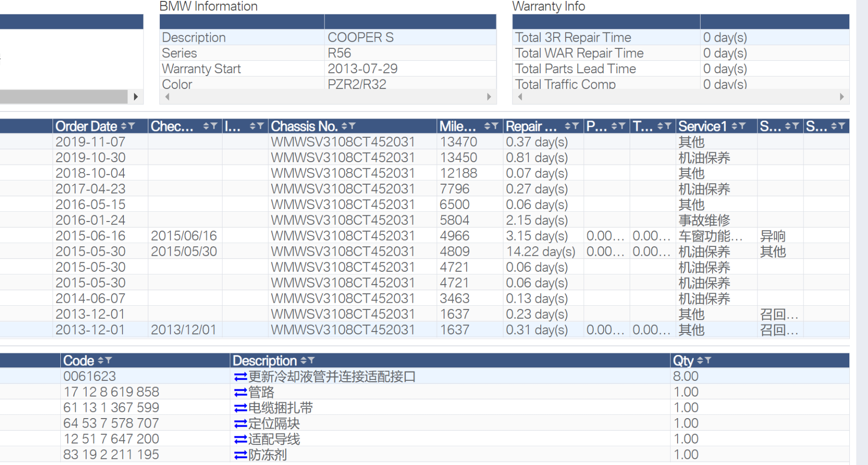Image resolution: width=868 pixels, height=465 pixels.
Task: Click the Order Date column header label
Action: 86,126
